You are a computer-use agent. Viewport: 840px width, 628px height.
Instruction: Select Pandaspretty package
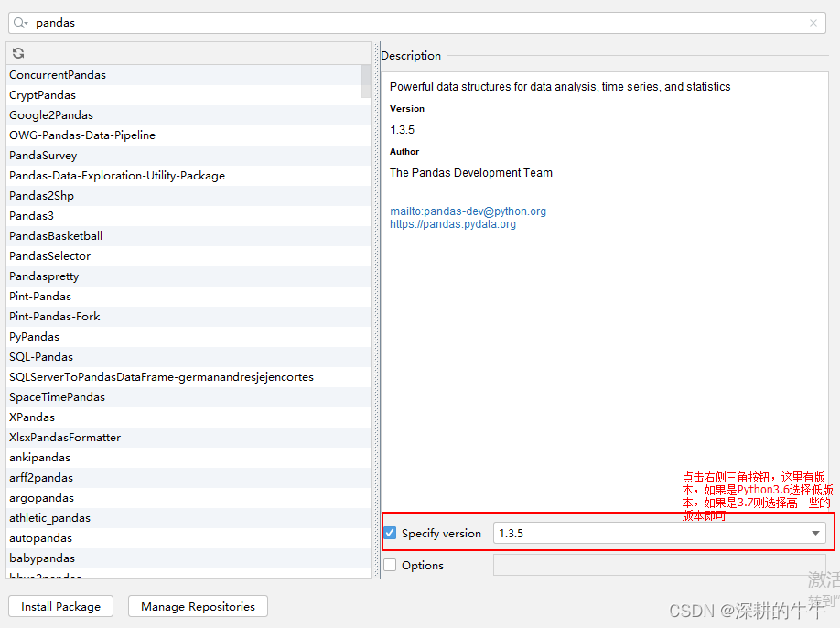pyautogui.click(x=188, y=276)
